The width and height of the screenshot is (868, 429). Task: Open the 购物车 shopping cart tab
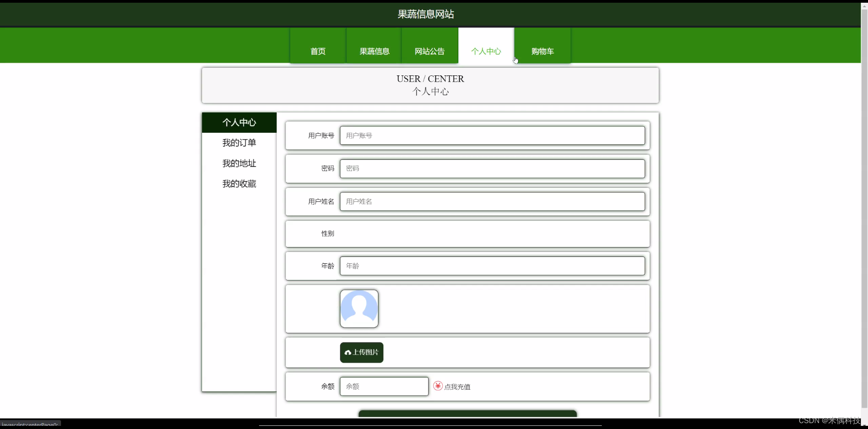pos(542,51)
